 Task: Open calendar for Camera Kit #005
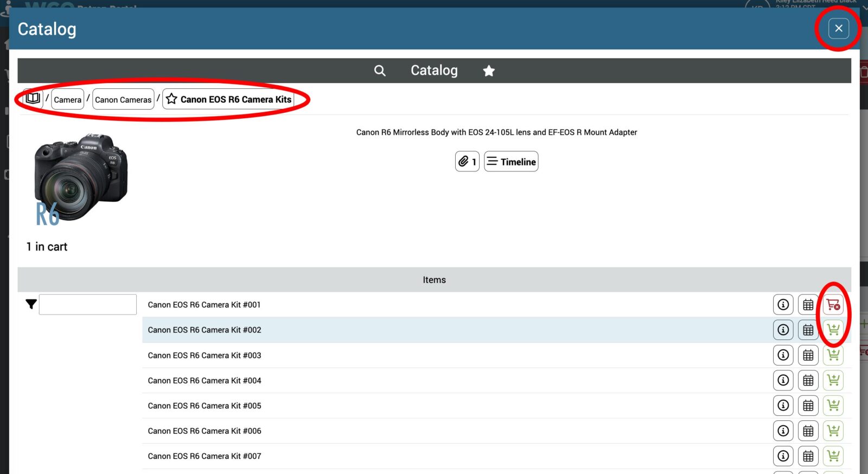coord(808,406)
